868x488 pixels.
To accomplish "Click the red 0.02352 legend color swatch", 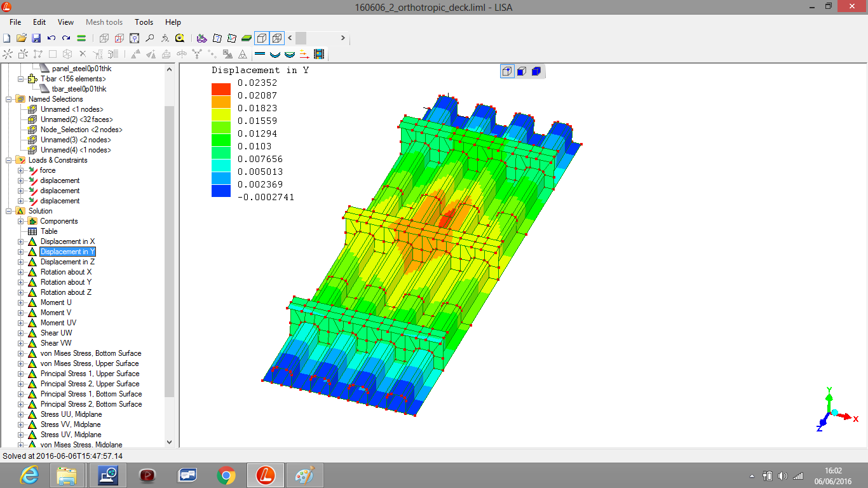I will coord(221,89).
